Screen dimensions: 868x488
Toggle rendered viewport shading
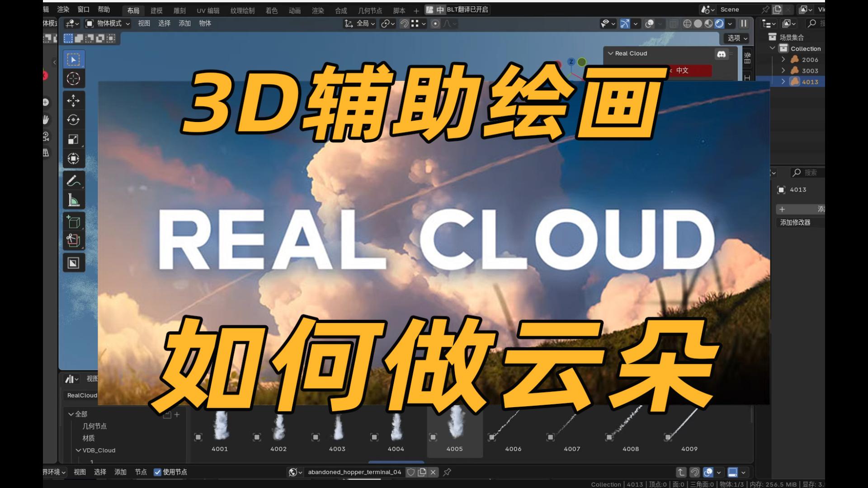point(719,23)
